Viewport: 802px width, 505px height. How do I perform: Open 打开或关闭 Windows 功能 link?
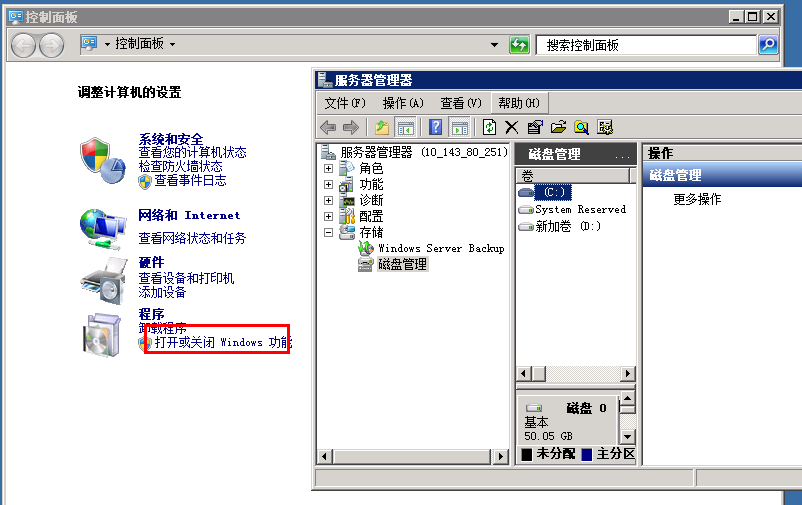click(x=223, y=342)
